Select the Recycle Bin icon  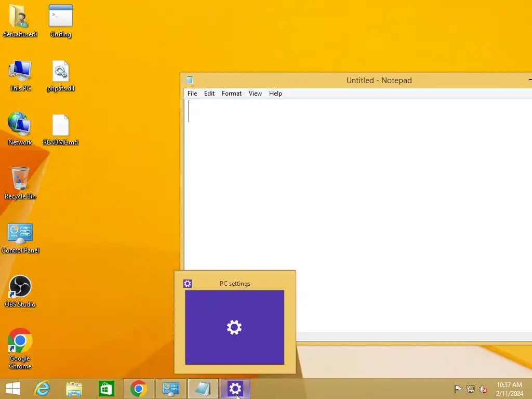(20, 183)
